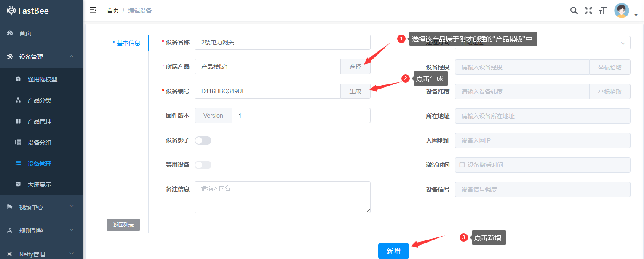Enable the 设备影子 switch
This screenshot has width=644, height=259.
203,140
